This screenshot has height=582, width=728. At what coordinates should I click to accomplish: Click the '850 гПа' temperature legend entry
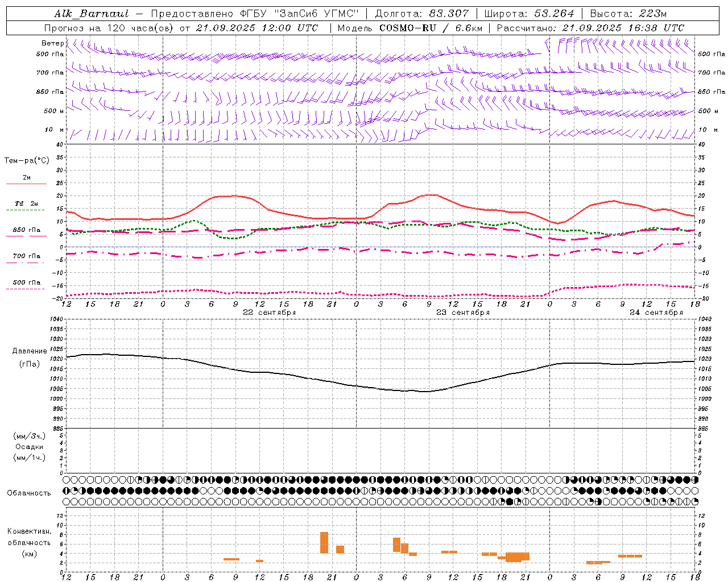point(26,230)
